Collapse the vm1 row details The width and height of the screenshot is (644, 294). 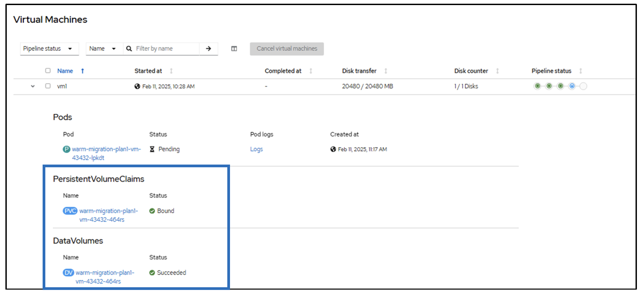click(33, 86)
